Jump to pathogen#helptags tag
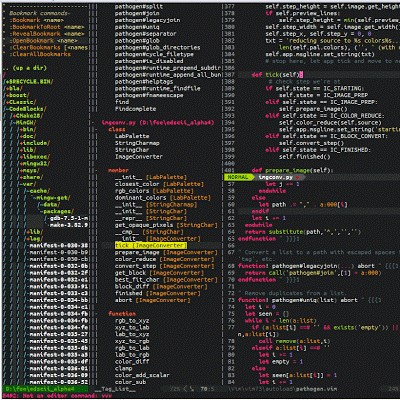Viewport: 400px width, 400px height. click(144, 82)
